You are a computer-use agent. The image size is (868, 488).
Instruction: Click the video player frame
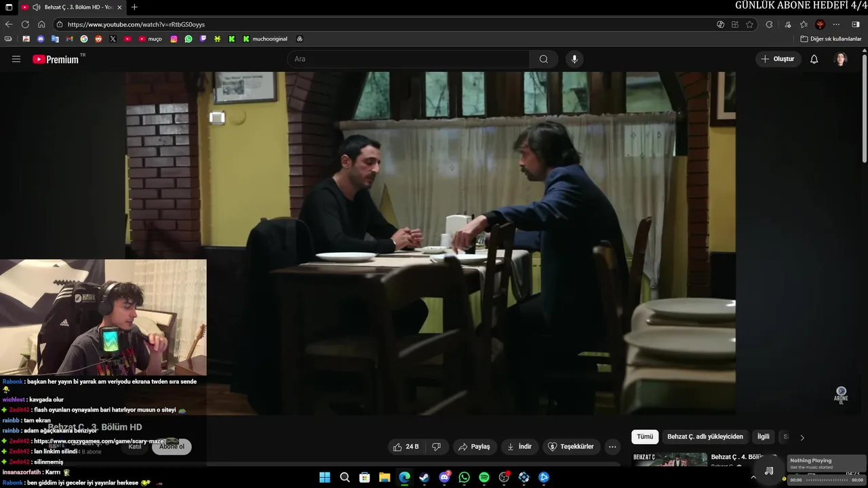point(430,243)
